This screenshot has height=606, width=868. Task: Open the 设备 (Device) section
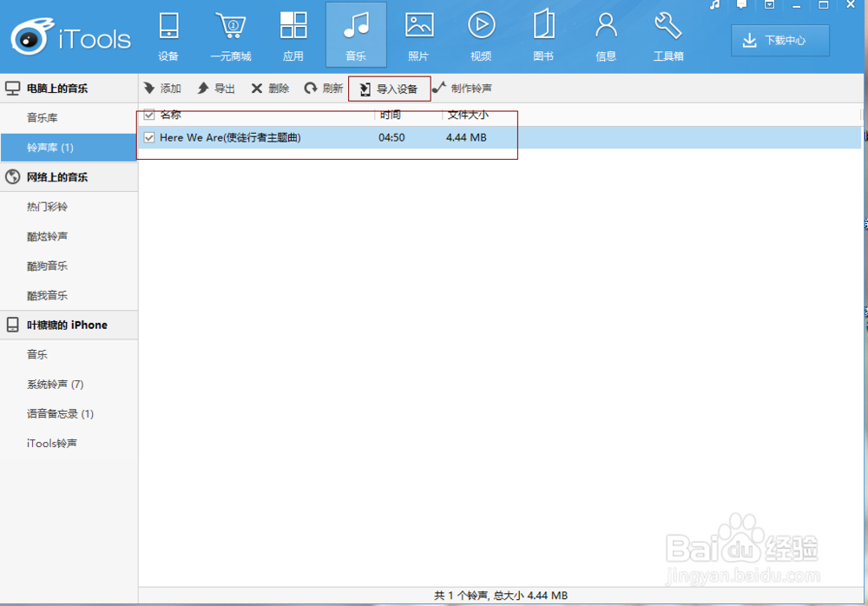[168, 36]
